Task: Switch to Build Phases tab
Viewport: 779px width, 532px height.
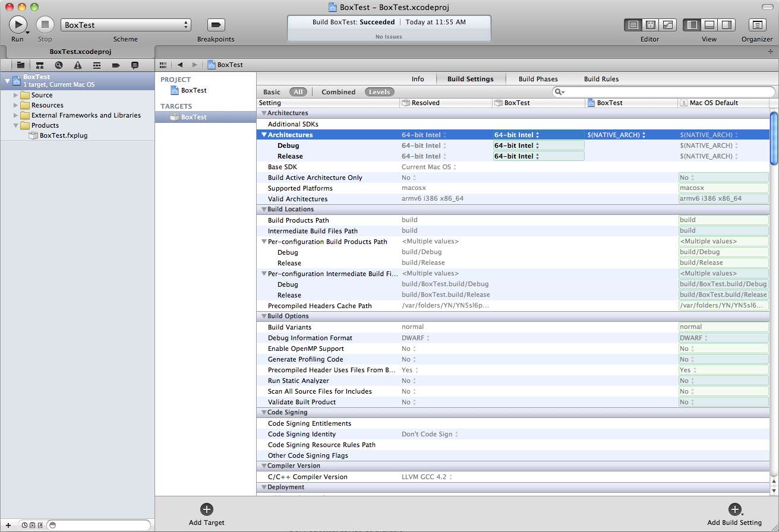Action: tap(538, 79)
